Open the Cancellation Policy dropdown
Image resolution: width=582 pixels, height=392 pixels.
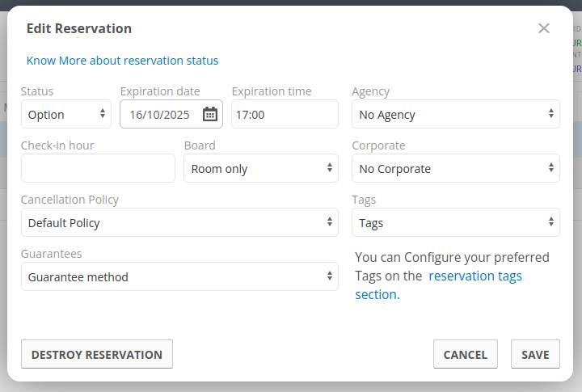point(179,222)
